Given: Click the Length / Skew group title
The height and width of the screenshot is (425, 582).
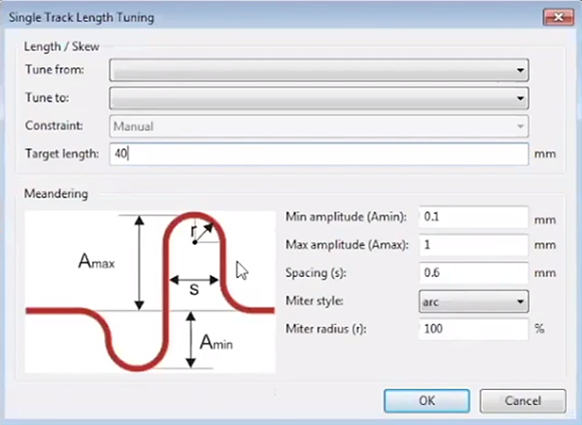Looking at the screenshot, I should (x=62, y=46).
